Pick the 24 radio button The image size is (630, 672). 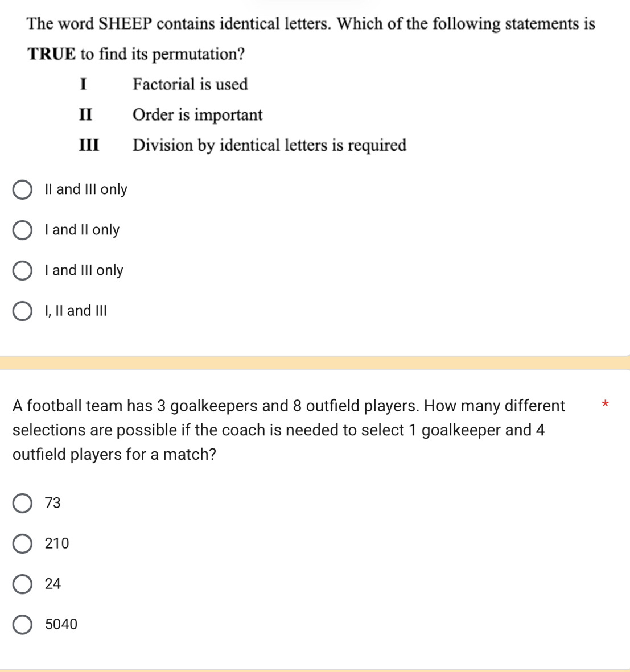pyautogui.click(x=22, y=584)
